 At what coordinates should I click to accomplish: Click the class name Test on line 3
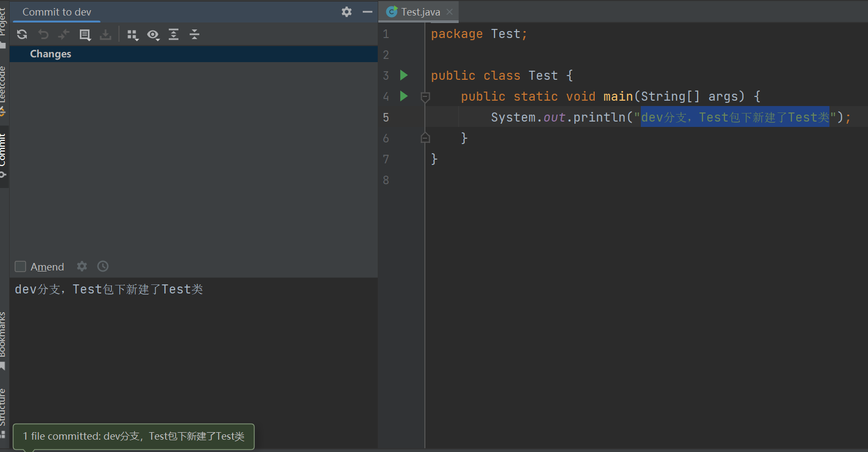tap(543, 76)
